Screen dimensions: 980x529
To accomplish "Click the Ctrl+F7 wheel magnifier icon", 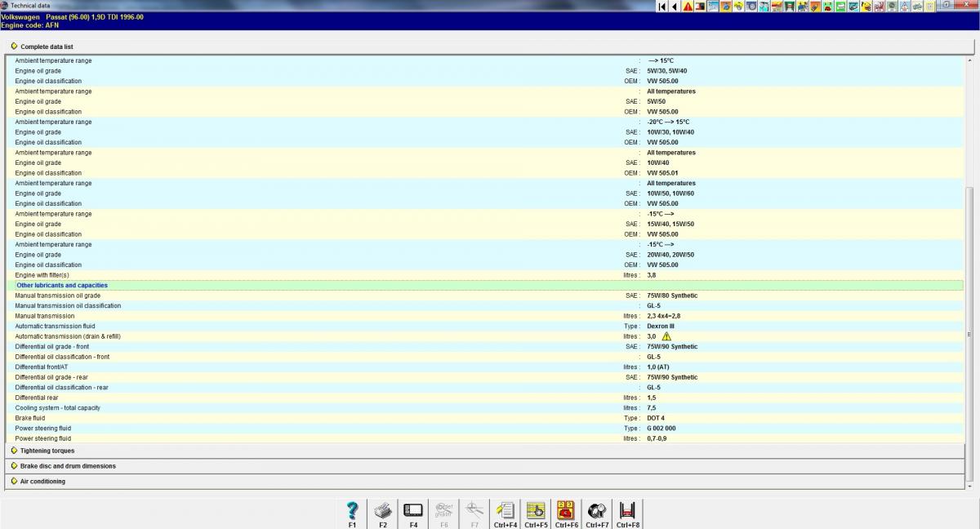I will point(597,514).
